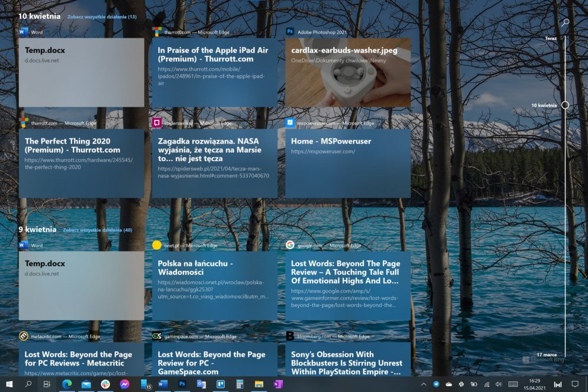This screenshot has height=392, width=588.
Task: Open File Explorer on the taskbar
Action: click(x=259, y=384)
